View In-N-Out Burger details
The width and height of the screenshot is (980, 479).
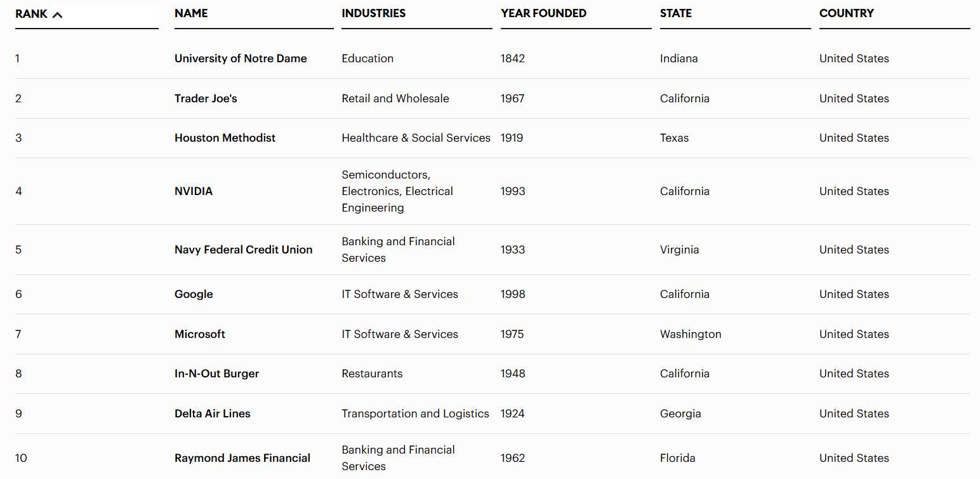(x=216, y=374)
